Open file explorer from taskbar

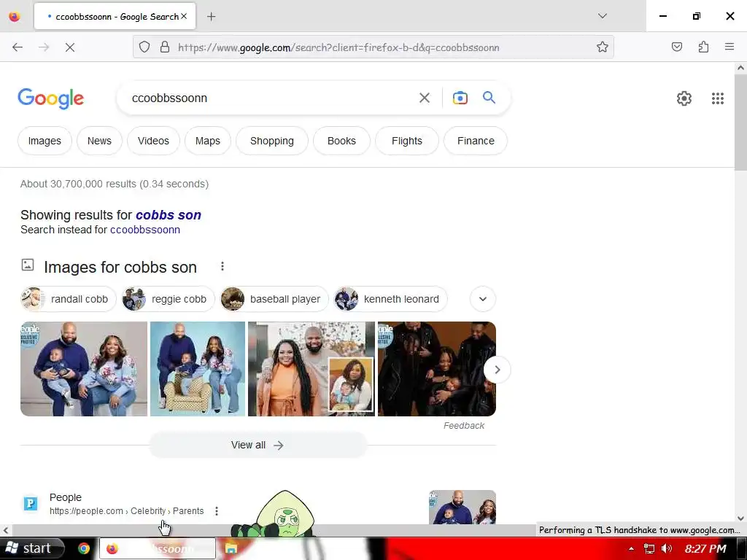pyautogui.click(x=231, y=548)
